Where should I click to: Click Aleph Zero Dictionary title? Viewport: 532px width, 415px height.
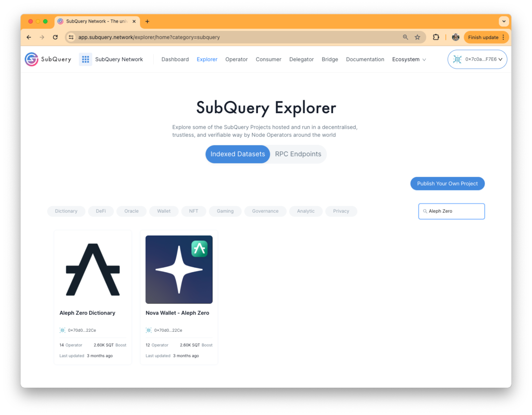[x=87, y=313]
